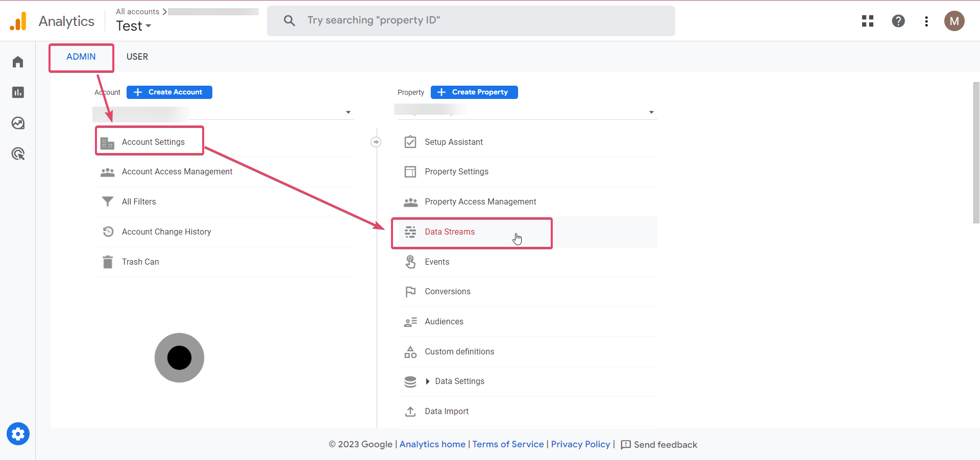Viewport: 980px width, 460px height.
Task: Click the All accounts breadcrumb
Action: (137, 12)
